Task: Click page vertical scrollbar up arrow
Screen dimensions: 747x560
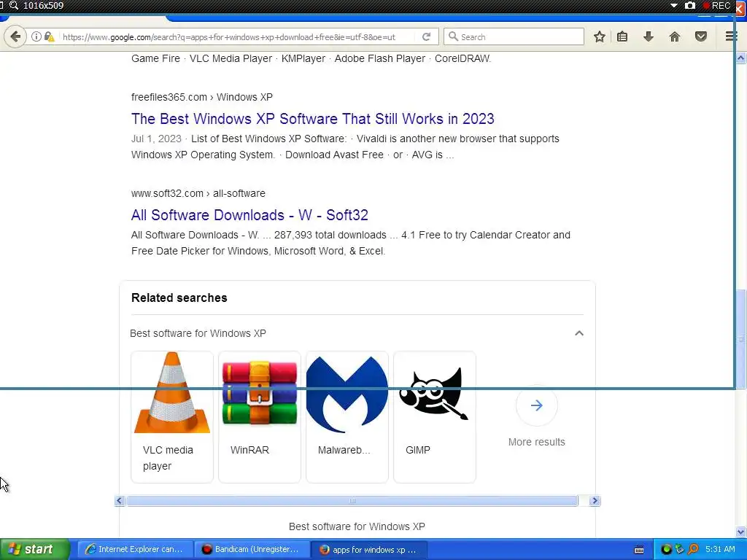Action: point(741,58)
